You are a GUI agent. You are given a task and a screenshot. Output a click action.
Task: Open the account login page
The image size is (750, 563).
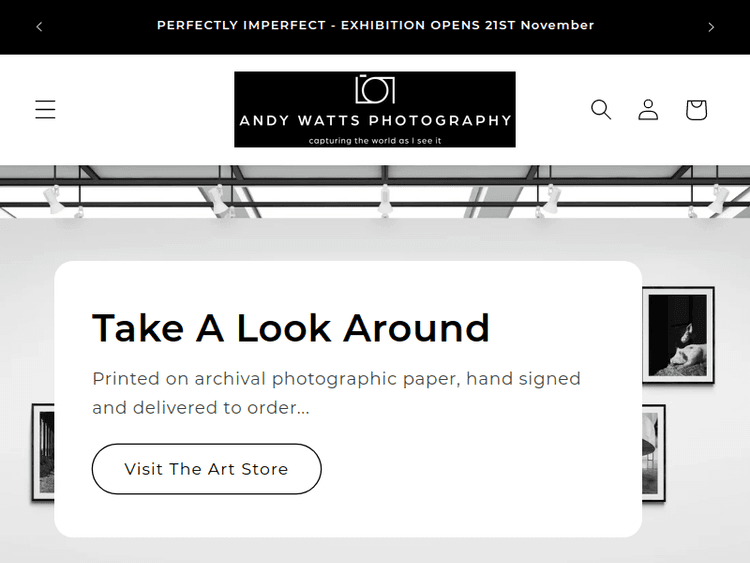coord(648,110)
